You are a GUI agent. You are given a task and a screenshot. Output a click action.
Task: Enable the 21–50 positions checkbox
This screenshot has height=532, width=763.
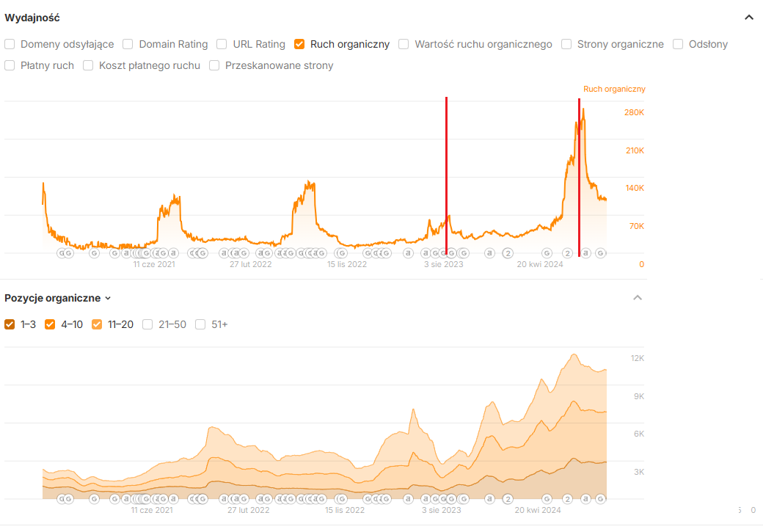click(x=147, y=324)
